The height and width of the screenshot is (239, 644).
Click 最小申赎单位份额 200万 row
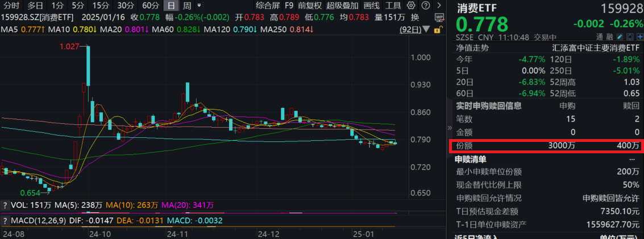548,172
